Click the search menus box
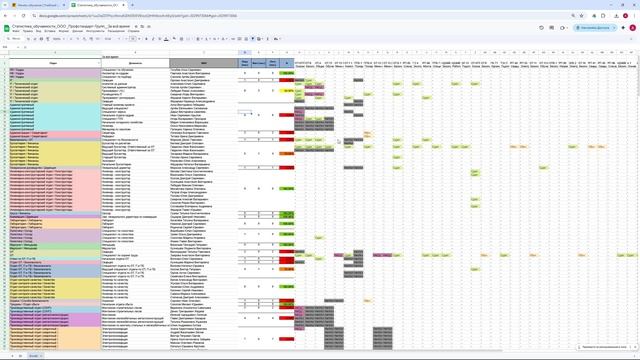The height and width of the screenshot is (360, 640). pyautogui.click(x=15, y=39)
